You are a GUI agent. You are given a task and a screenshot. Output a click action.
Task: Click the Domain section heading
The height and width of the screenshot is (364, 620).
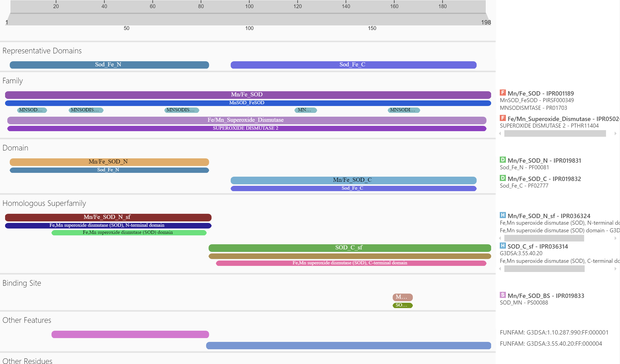coord(16,148)
